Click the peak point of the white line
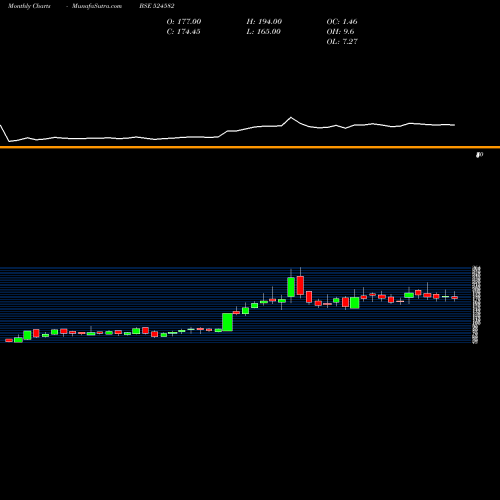The image size is (500, 500). pyautogui.click(x=291, y=117)
